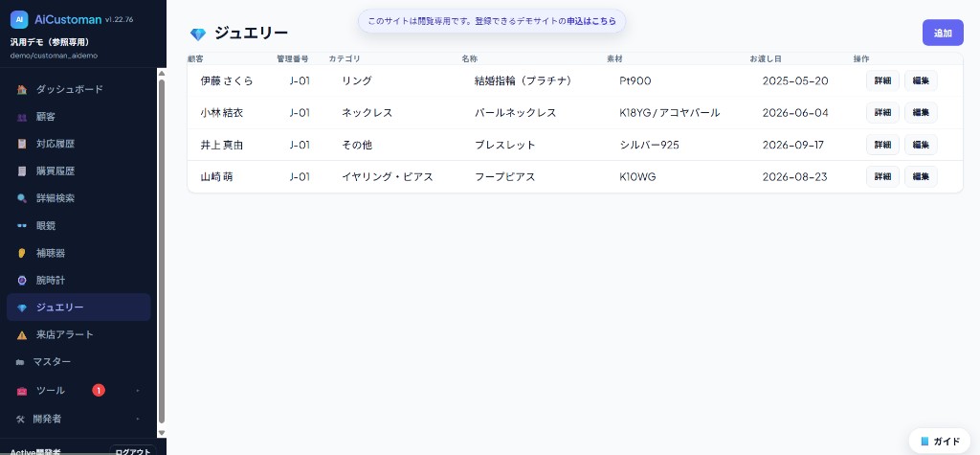980x455 pixels.
Task: Click the AiCustoman logo icon
Action: pyautogui.click(x=19, y=19)
